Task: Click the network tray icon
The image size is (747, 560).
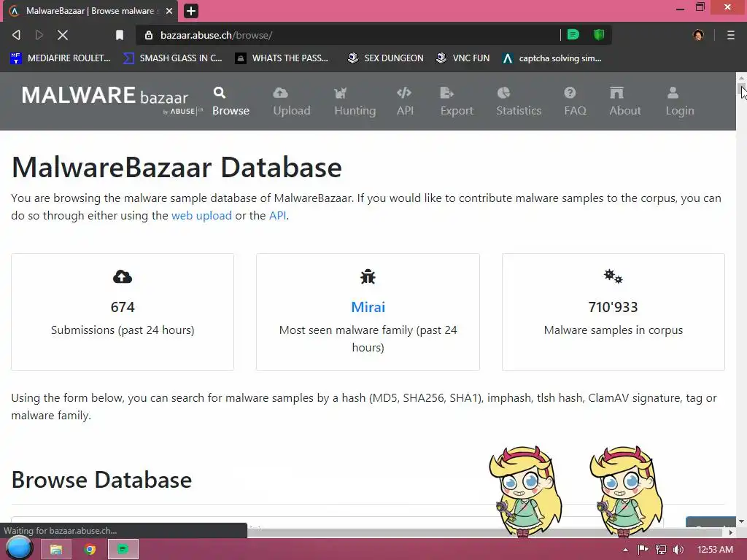Action: click(x=661, y=550)
